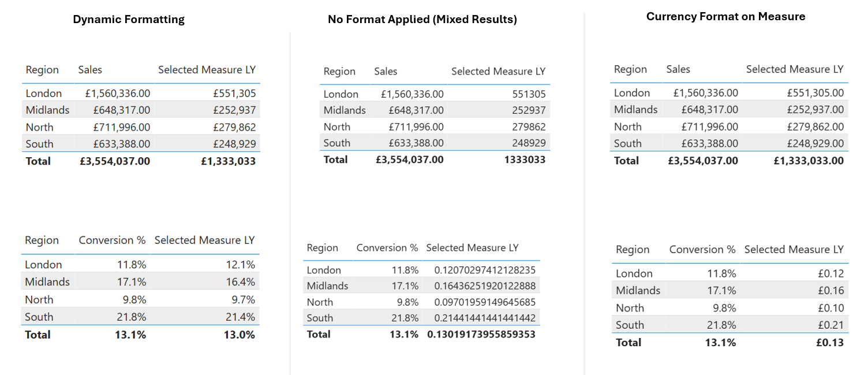Select the No Format Applied (Mixed Results) heading
This screenshot has height=375, width=868.
pos(422,20)
